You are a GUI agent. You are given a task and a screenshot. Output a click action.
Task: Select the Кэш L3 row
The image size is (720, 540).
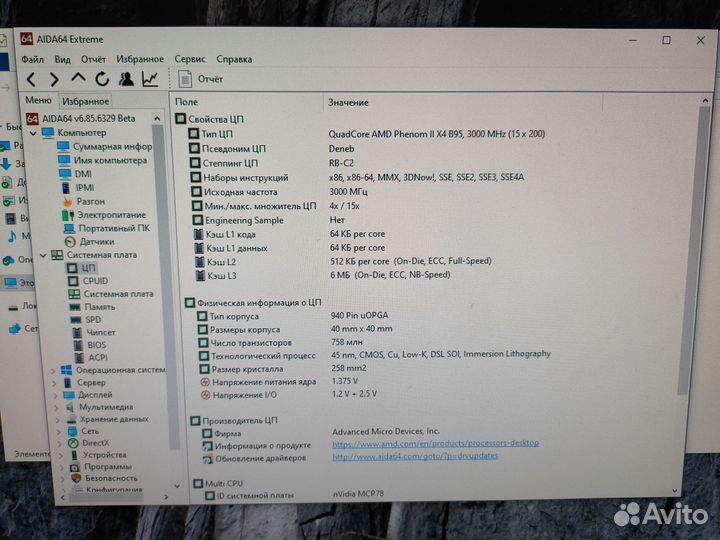[x=323, y=276]
